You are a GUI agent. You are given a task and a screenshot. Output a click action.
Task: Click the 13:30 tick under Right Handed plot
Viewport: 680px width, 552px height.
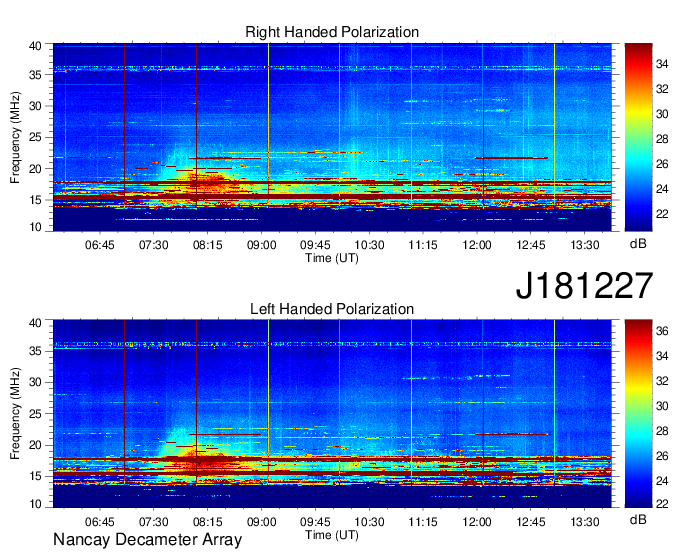585,245
